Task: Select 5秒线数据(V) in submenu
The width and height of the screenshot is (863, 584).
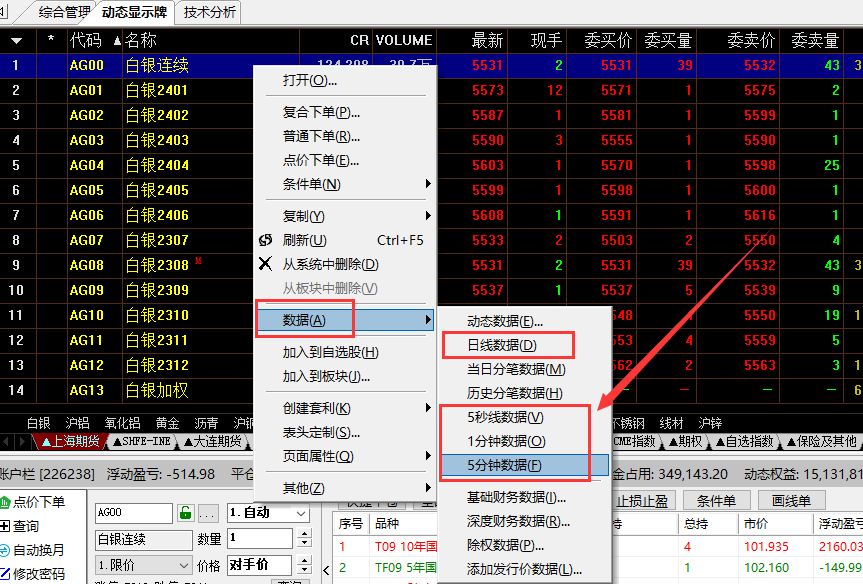Action: coord(525,417)
